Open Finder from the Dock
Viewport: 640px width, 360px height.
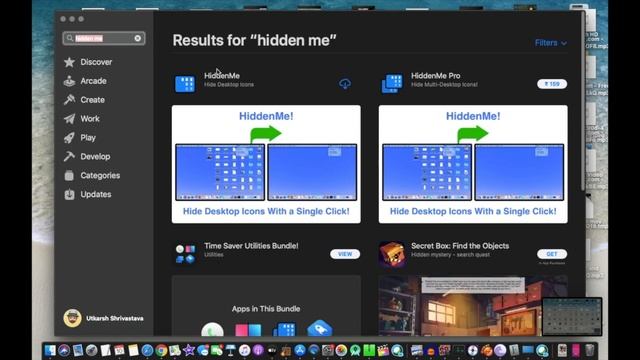(x=50, y=350)
